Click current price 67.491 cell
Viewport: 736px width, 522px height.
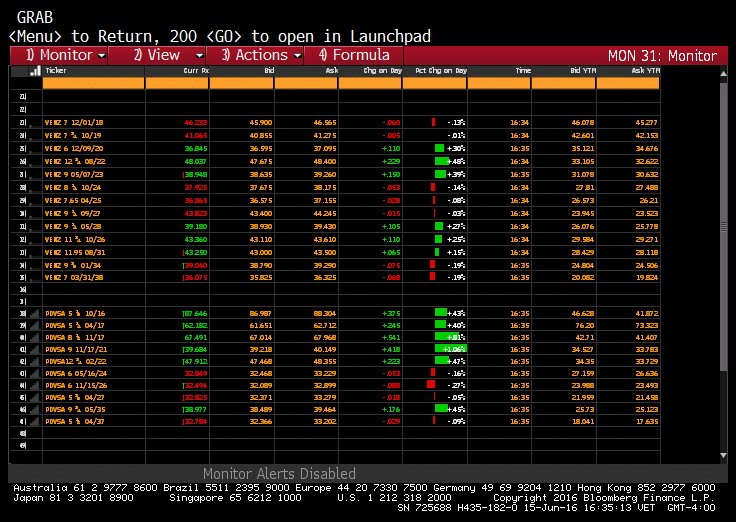[196, 338]
